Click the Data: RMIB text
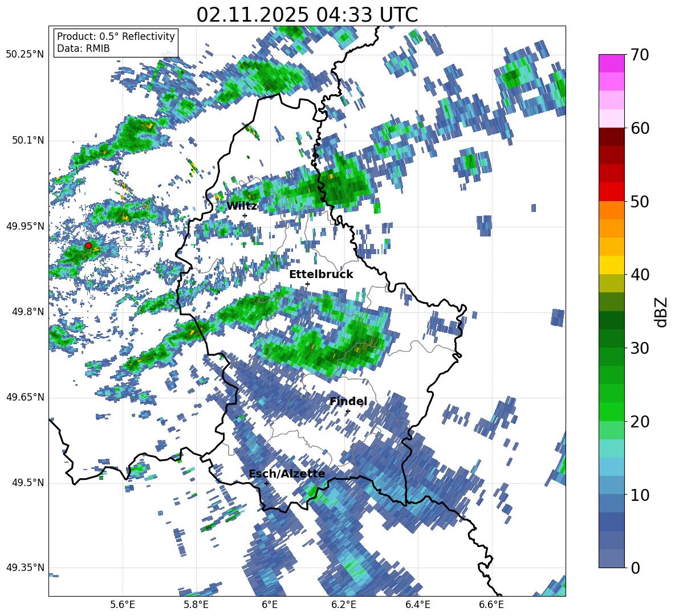The width and height of the screenshot is (675, 616). pos(83,48)
